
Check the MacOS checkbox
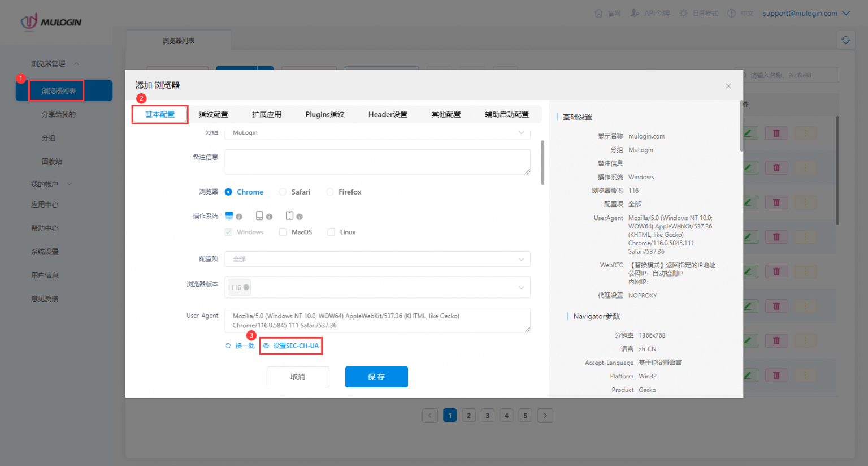[283, 232]
